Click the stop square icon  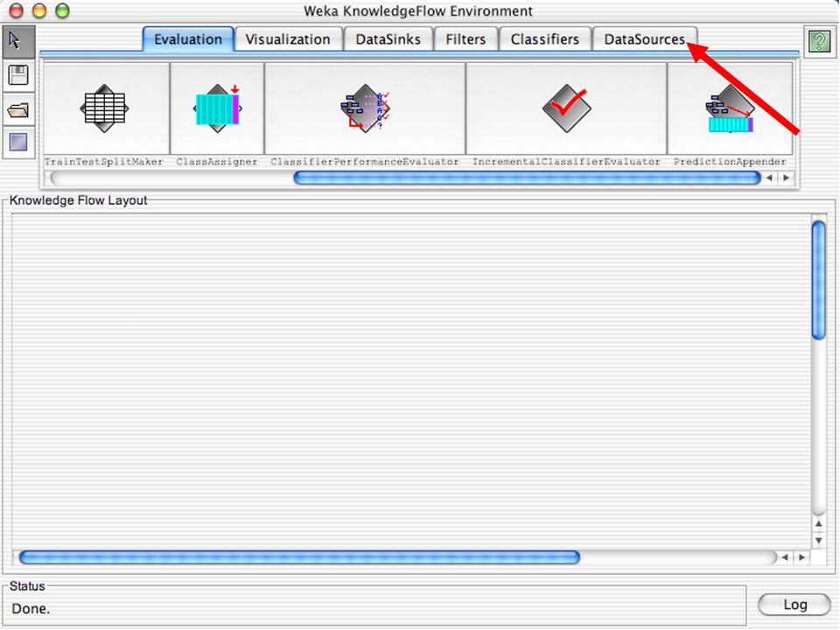point(18,143)
